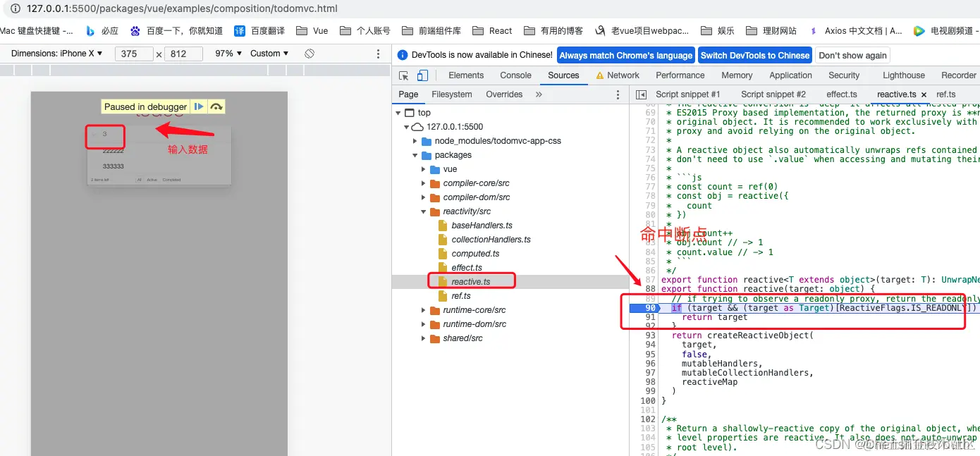Open the Vue bookmarks folder

(312, 31)
